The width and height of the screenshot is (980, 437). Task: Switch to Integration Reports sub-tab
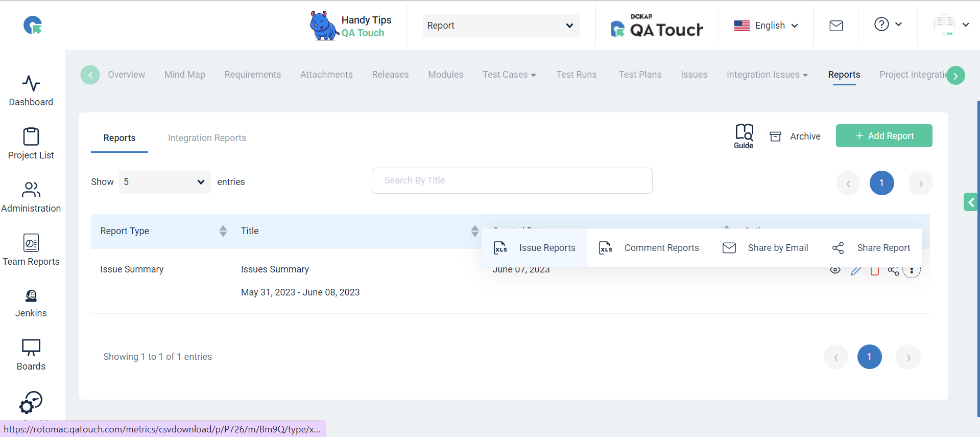tap(207, 138)
